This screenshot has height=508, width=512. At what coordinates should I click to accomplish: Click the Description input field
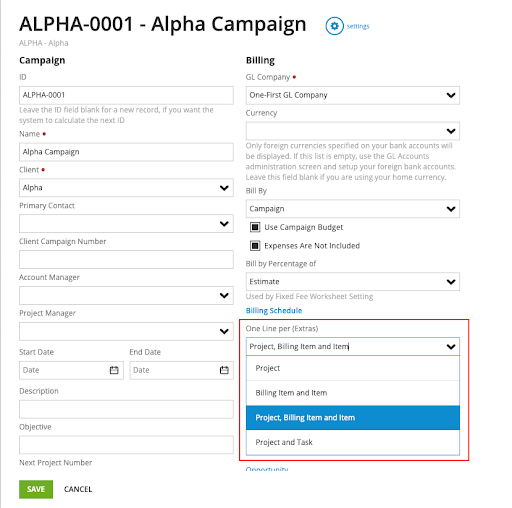[126, 409]
